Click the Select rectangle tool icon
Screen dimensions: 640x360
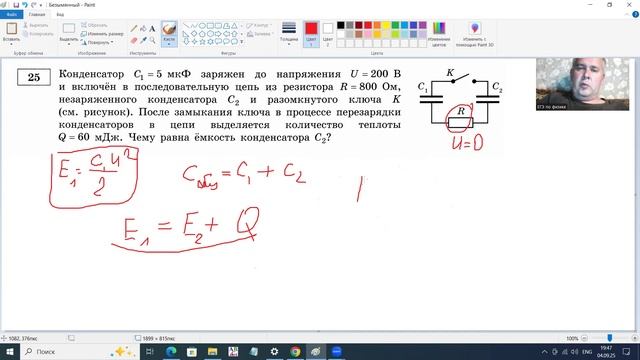(x=69, y=28)
